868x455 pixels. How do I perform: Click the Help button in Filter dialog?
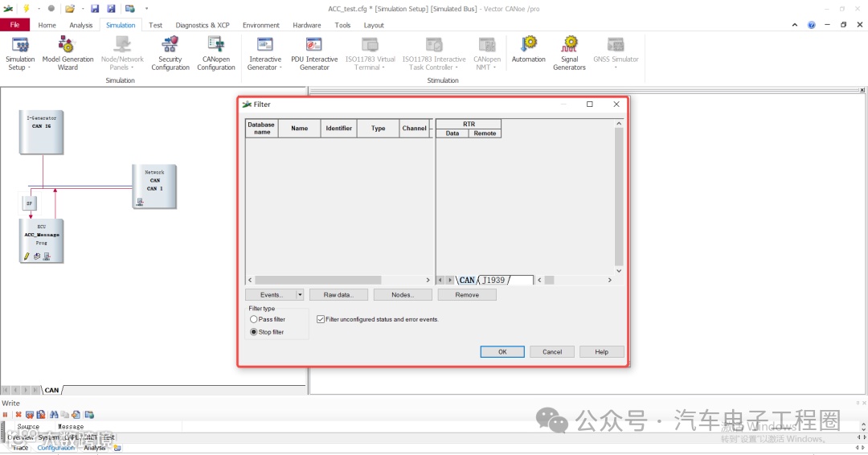coord(602,352)
